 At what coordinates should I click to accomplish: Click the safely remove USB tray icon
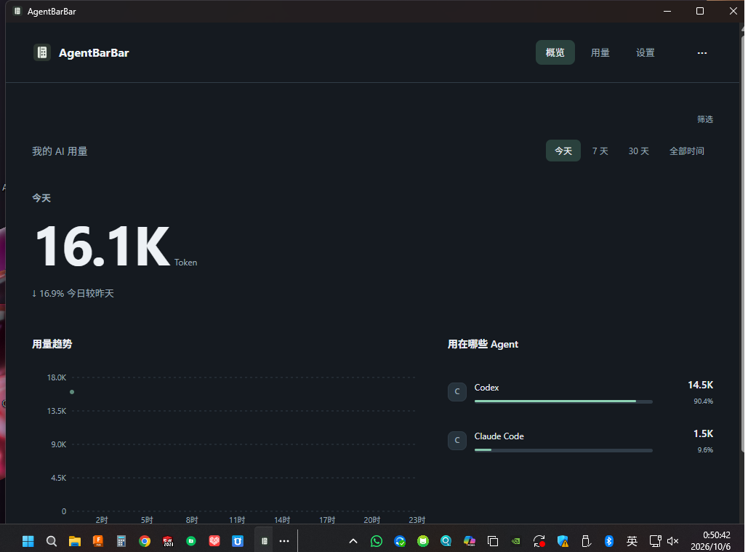pyautogui.click(x=586, y=541)
